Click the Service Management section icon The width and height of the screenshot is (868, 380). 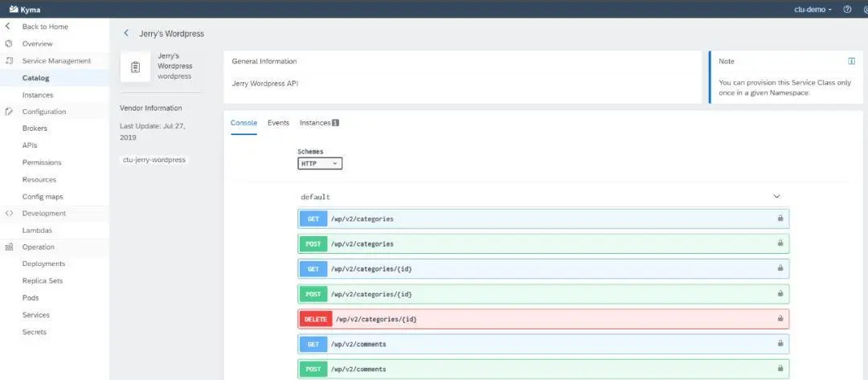point(8,61)
